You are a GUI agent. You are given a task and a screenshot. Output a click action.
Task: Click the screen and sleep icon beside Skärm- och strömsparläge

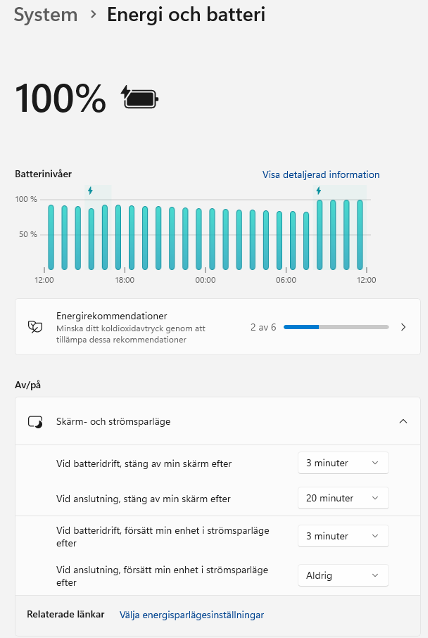pos(35,422)
